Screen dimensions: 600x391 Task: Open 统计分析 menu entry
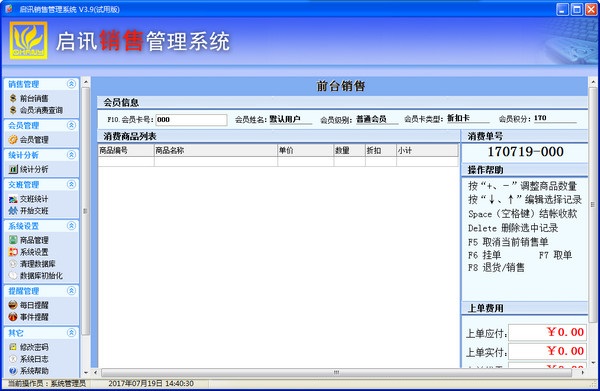click(34, 169)
